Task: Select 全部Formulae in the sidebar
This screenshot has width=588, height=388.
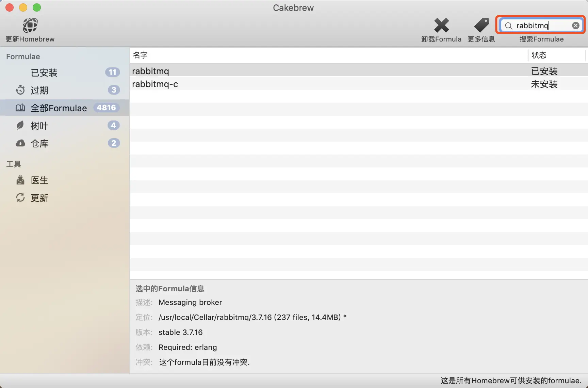Action: 65,108
